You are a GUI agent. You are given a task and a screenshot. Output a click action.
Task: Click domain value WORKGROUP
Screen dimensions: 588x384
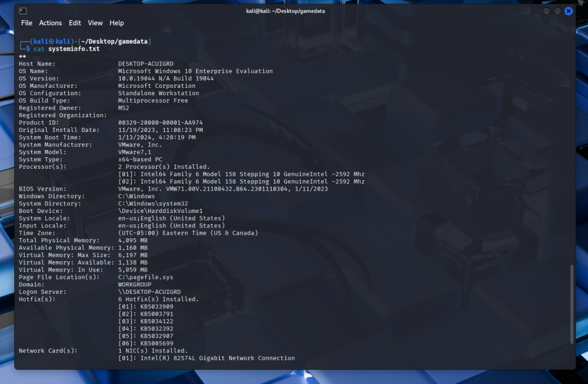coord(134,284)
